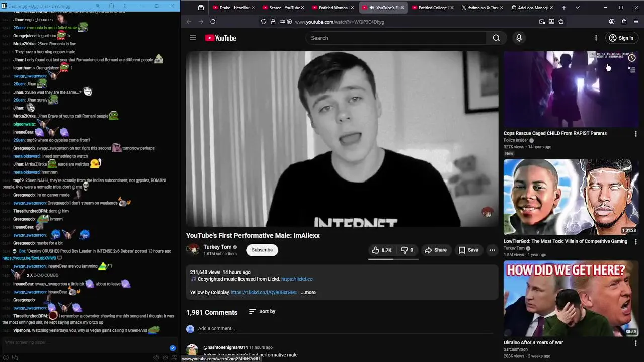
Task: Bookmark this page with star icon
Action: (561, 22)
